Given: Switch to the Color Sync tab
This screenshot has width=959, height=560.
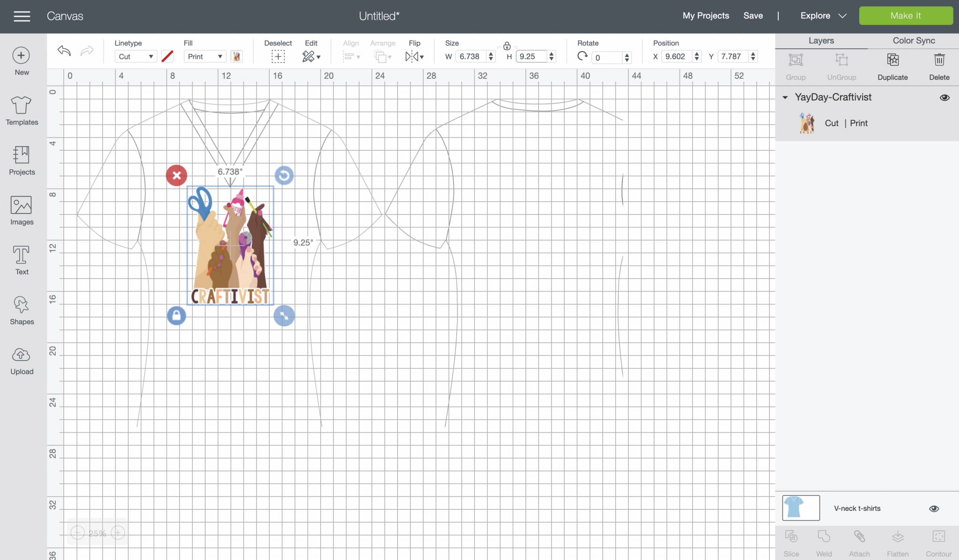Looking at the screenshot, I should click(914, 41).
